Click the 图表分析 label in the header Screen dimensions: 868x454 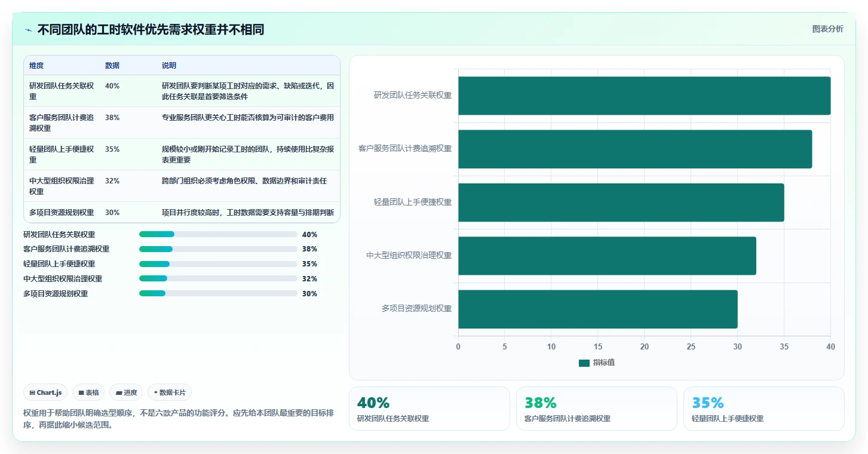827,29
